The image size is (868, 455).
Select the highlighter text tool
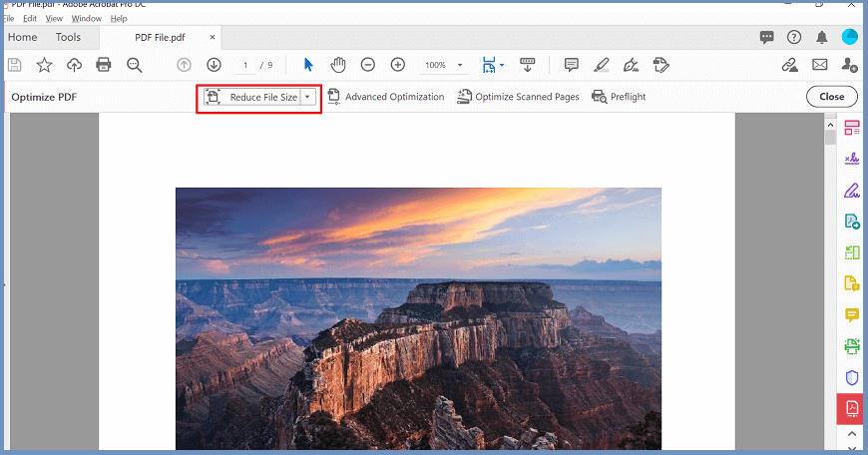pos(601,65)
